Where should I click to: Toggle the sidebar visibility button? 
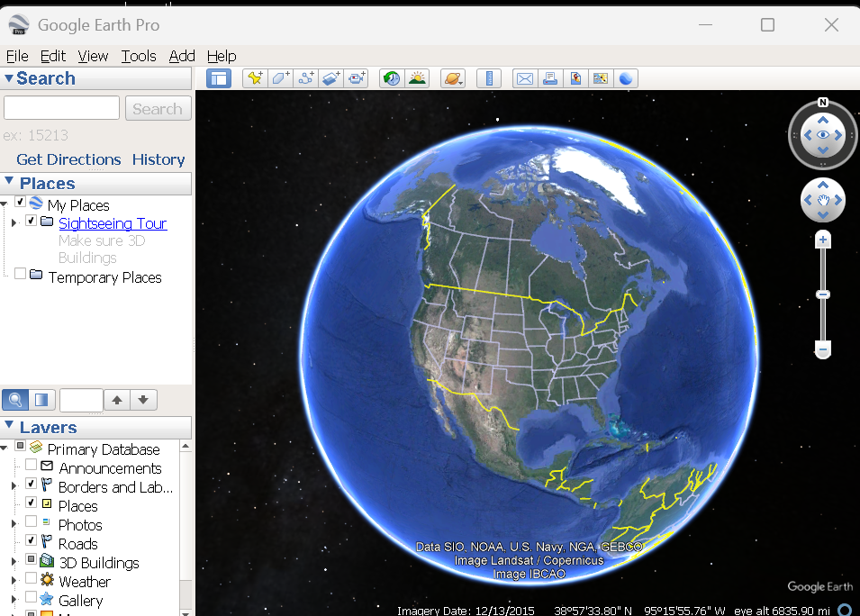click(x=218, y=78)
